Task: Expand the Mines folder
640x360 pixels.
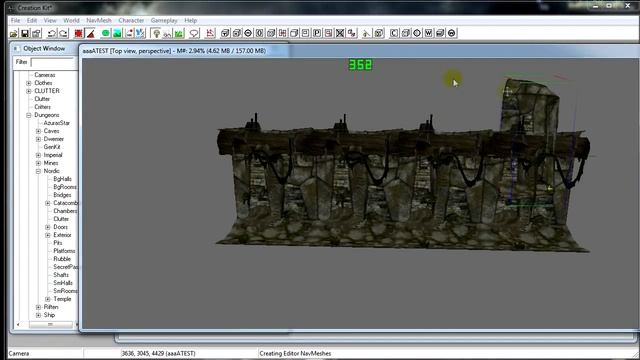Action: coord(38,163)
